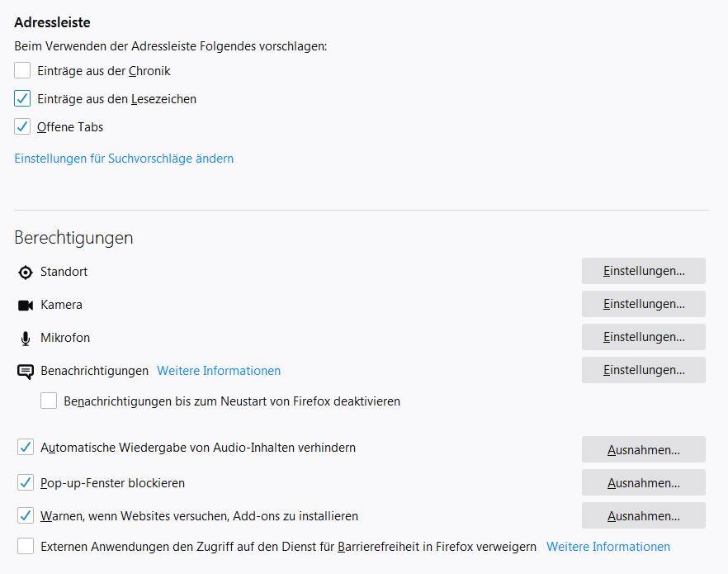The height and width of the screenshot is (574, 728).
Task: Click the Mikrofon microphone icon
Action: pos(26,339)
